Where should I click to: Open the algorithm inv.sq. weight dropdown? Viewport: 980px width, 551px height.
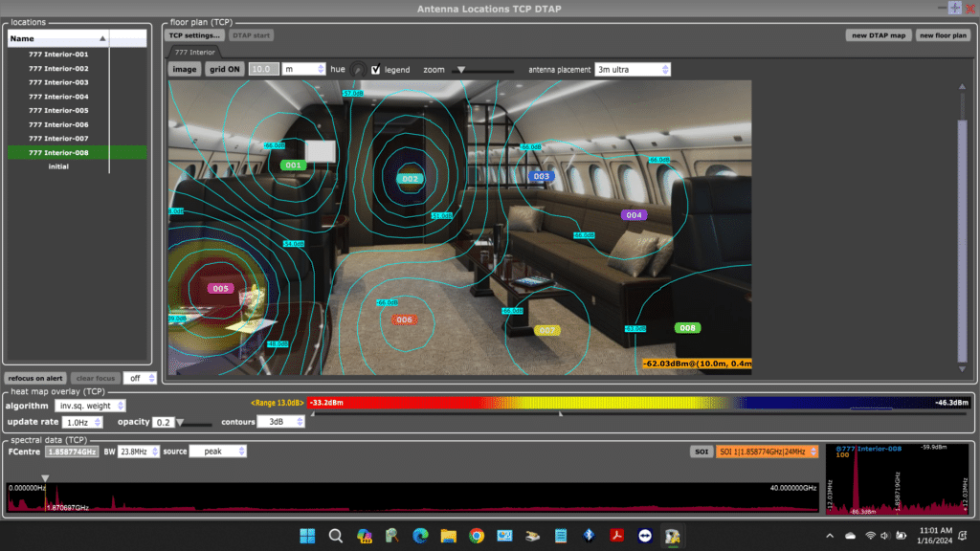90,406
